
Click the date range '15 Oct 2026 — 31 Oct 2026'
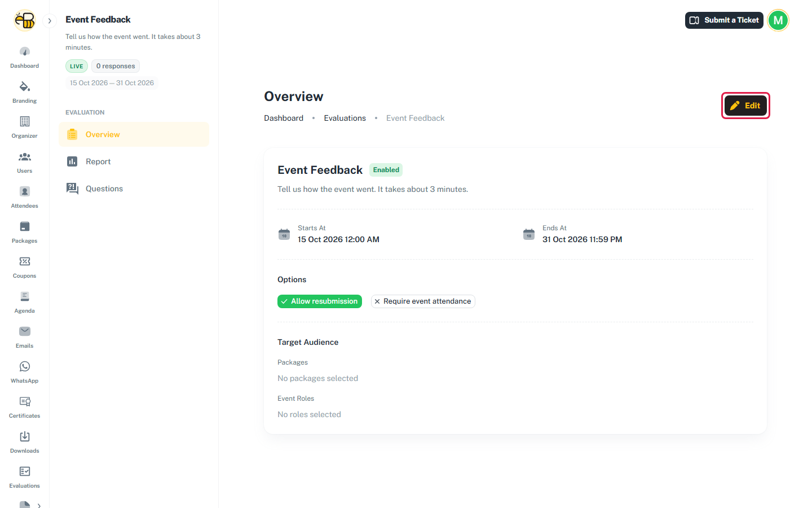pyautogui.click(x=112, y=83)
